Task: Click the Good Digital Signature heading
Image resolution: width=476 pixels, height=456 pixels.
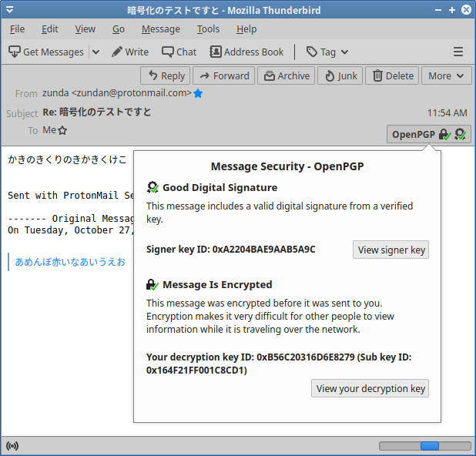Action: click(x=220, y=188)
